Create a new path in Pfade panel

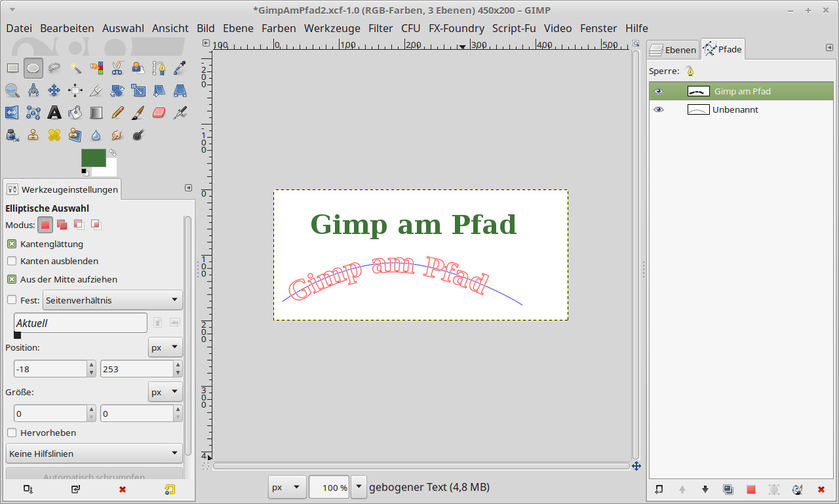(659, 489)
